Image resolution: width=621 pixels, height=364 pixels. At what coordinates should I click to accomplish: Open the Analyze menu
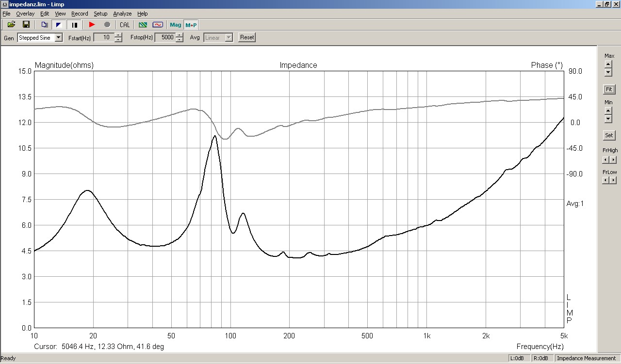pos(122,14)
